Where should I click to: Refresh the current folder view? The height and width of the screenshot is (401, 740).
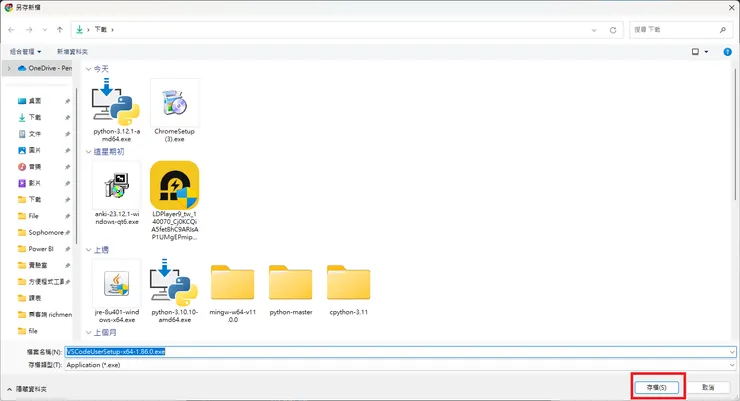(x=613, y=30)
